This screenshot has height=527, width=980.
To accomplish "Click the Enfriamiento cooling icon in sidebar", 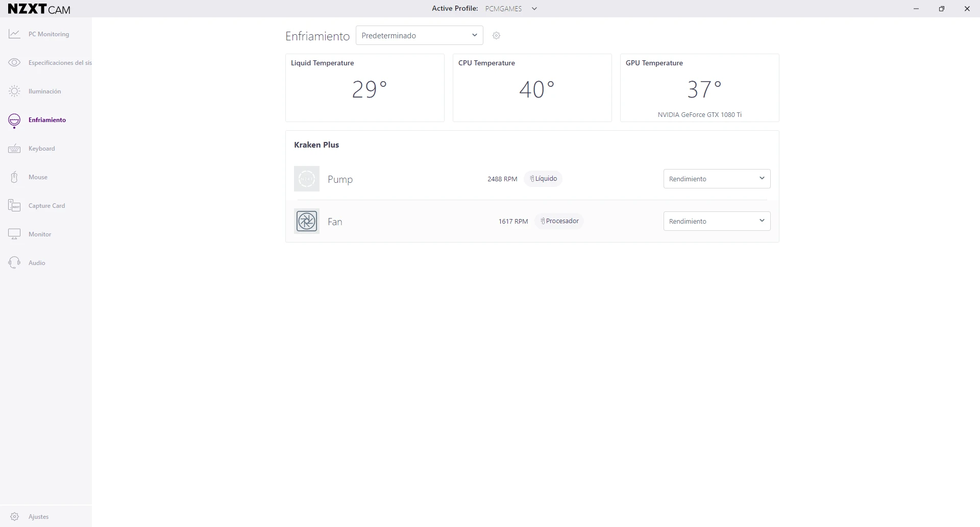I will (x=14, y=121).
